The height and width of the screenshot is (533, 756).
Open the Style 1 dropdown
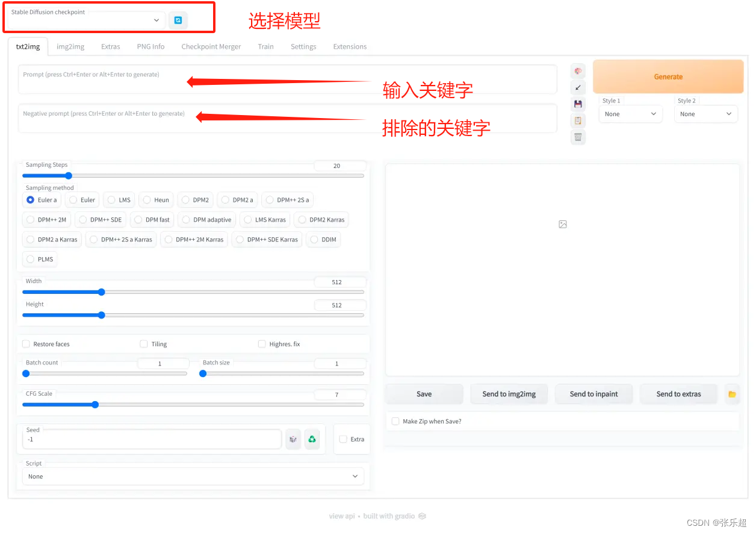click(x=631, y=114)
